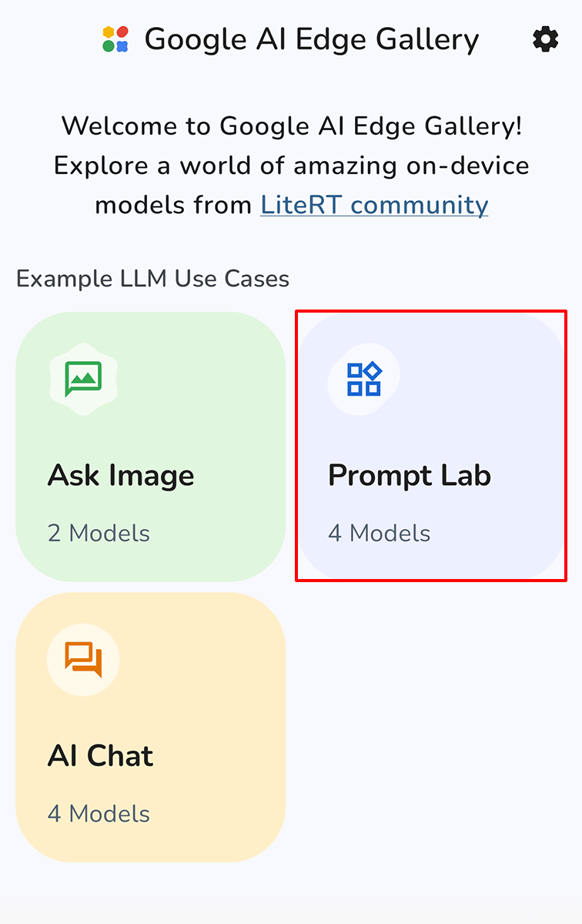Select the "AI Chat" title text

[101, 756]
